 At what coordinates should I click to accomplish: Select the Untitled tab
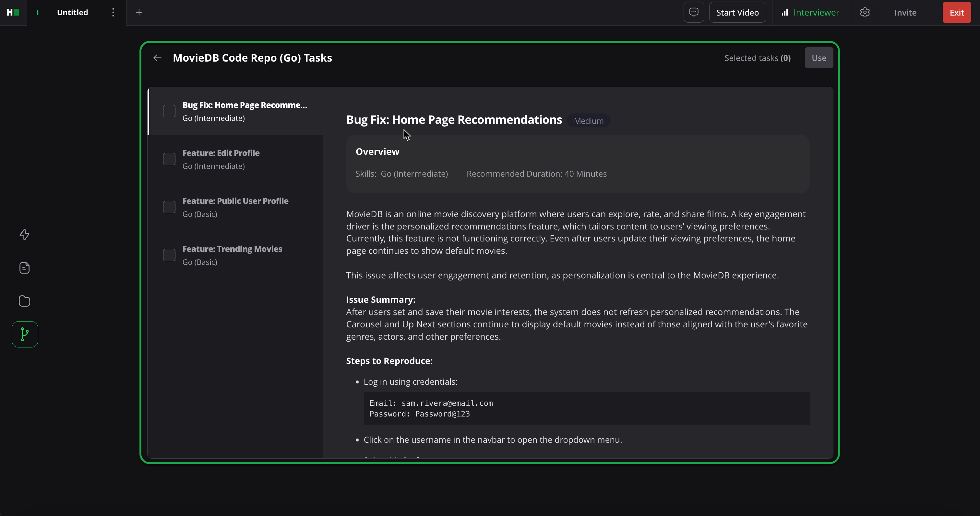pos(72,13)
